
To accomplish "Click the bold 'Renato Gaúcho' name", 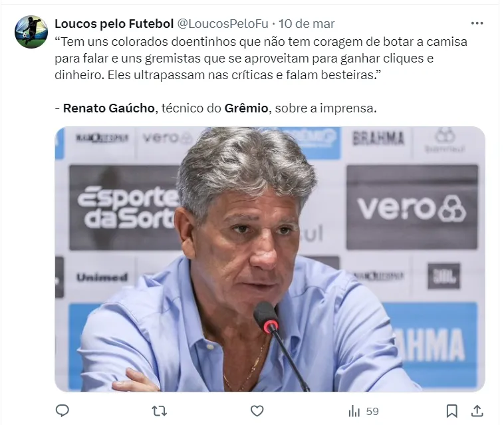I will tap(108, 108).
